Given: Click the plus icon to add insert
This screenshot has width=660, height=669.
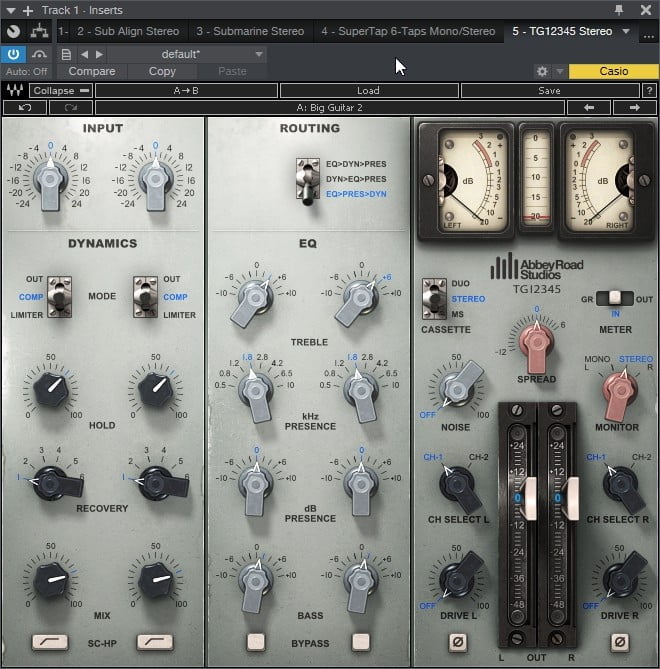Looking at the screenshot, I should pos(28,10).
